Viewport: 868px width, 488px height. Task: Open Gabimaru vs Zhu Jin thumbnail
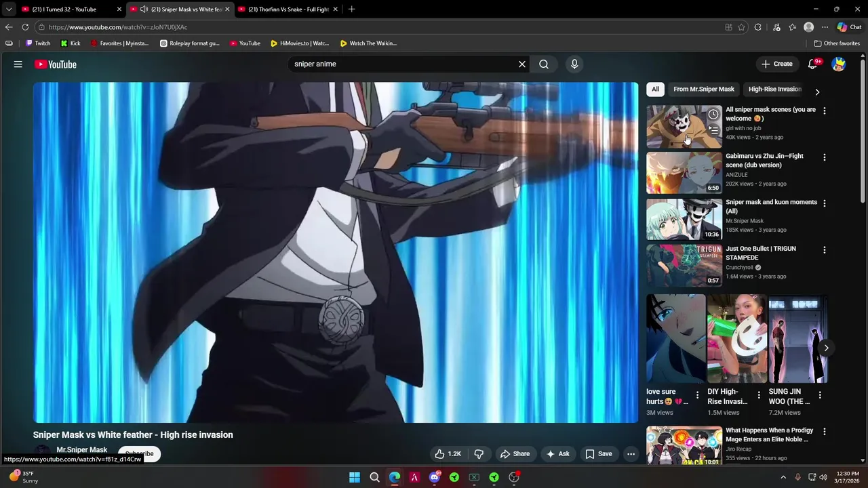684,173
